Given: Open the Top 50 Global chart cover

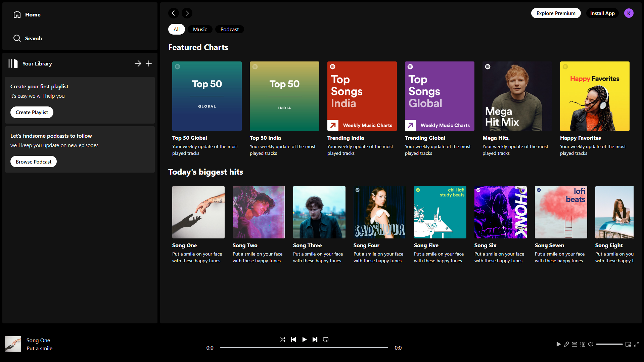Looking at the screenshot, I should tap(207, 96).
